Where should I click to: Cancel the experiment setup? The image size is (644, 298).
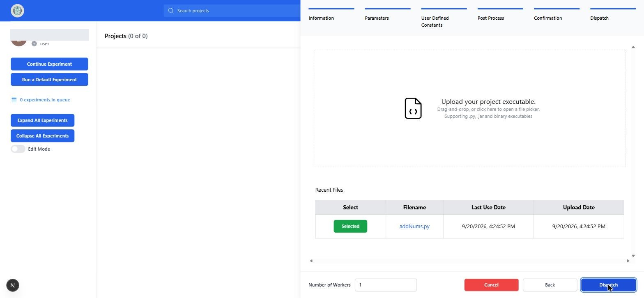491,285
